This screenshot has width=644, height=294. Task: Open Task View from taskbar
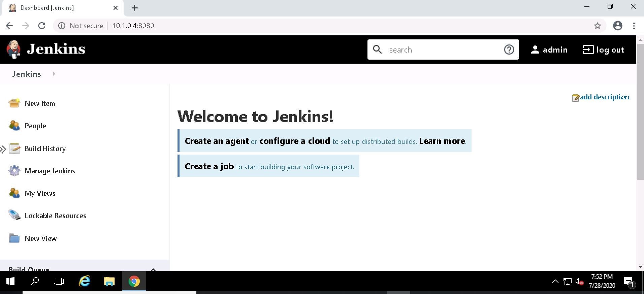59,281
